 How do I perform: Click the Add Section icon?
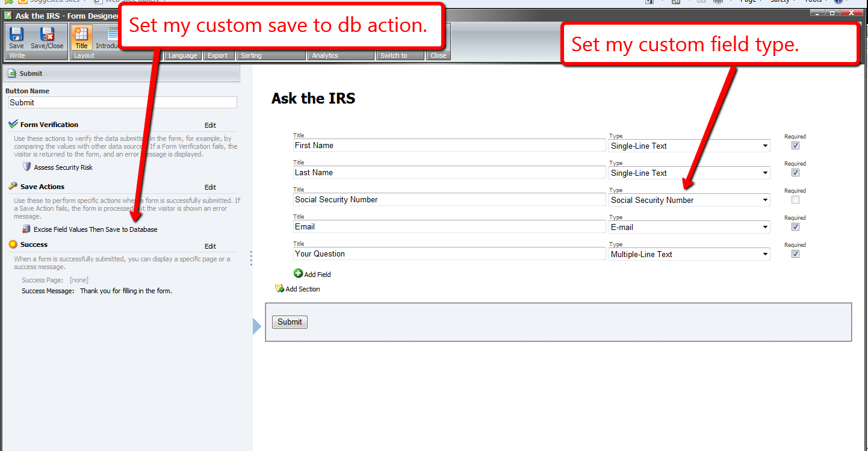(x=279, y=288)
